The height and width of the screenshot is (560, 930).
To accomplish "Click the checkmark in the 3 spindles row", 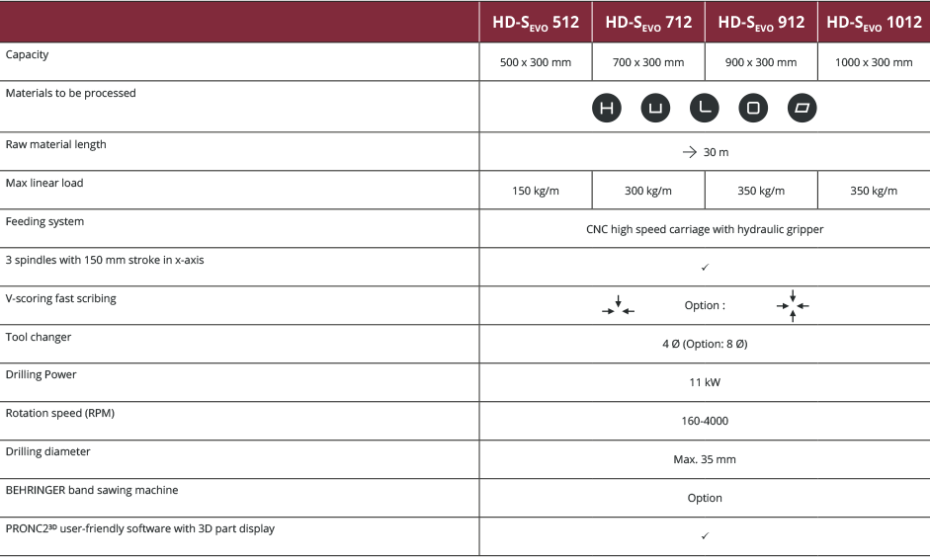I will [x=705, y=268].
